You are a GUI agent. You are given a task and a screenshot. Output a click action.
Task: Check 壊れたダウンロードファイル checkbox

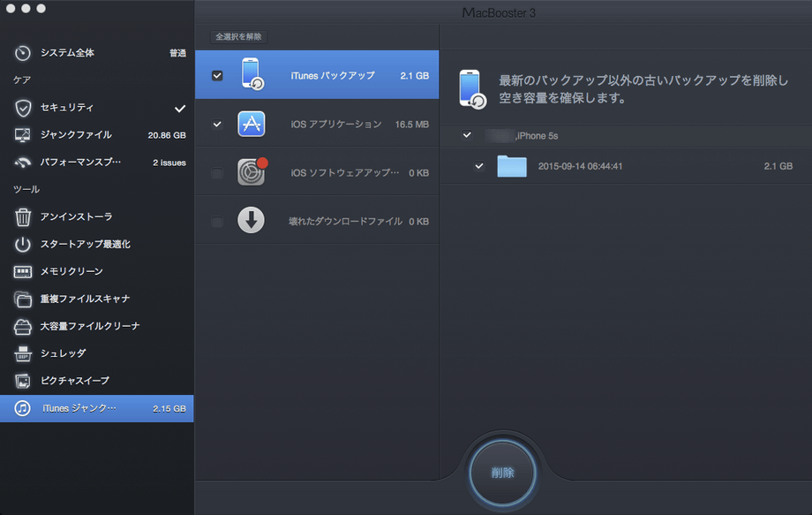tap(217, 222)
